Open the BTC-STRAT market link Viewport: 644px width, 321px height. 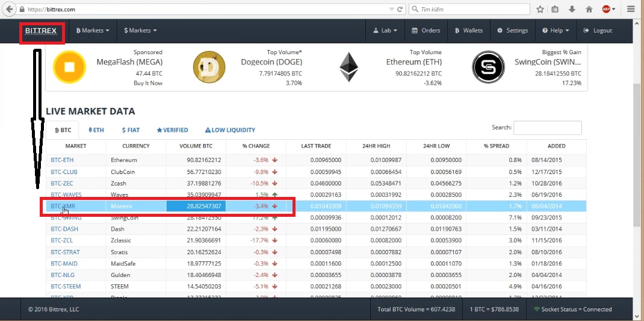65,252
